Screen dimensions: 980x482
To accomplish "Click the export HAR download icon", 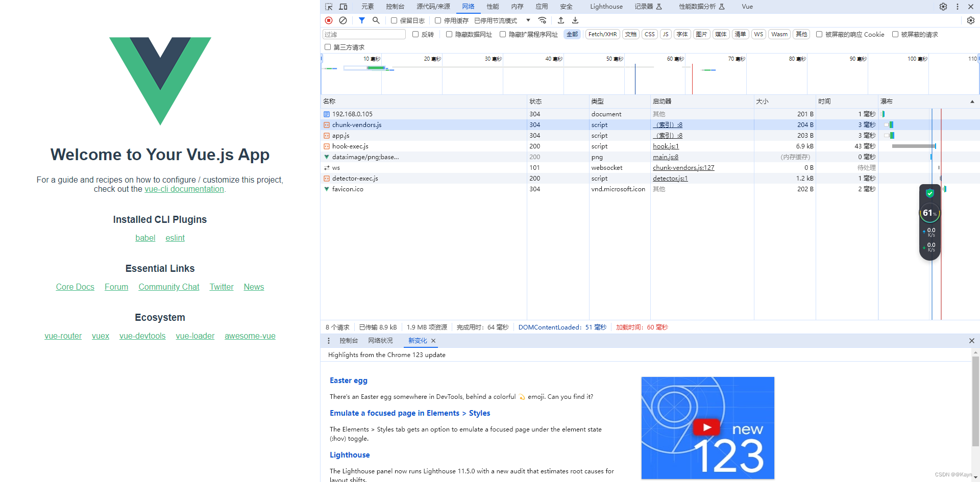I will (575, 20).
